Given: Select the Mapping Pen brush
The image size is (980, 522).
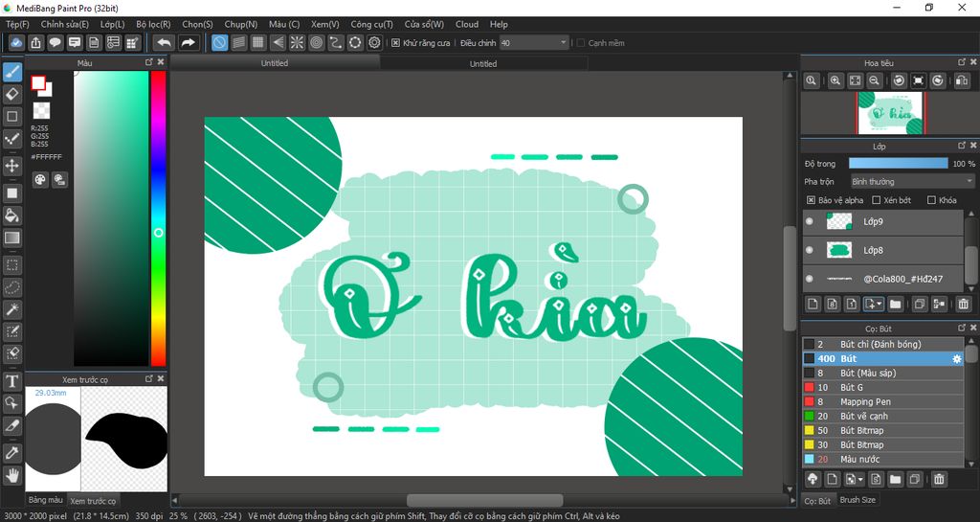Looking at the screenshot, I should 865,402.
